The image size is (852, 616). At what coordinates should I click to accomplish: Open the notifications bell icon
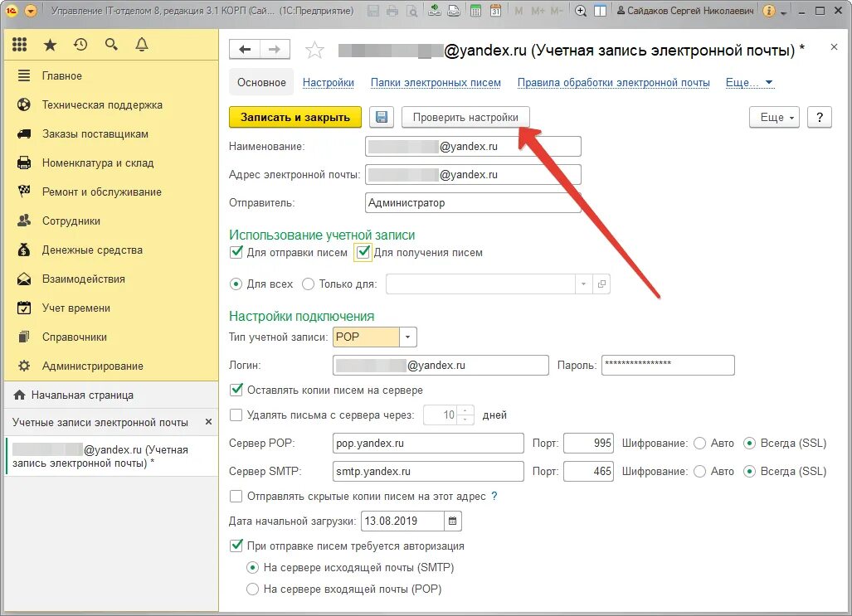click(142, 45)
